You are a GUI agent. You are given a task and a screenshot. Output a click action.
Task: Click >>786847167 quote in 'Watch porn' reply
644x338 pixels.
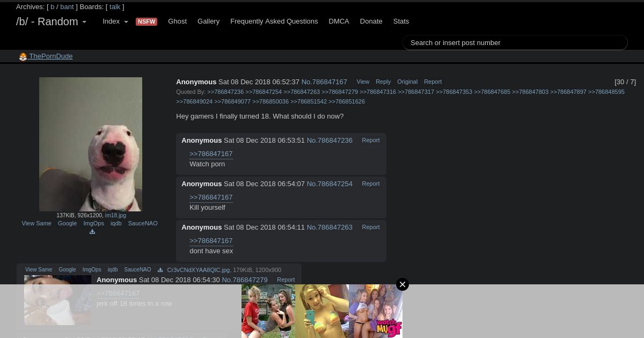click(211, 154)
